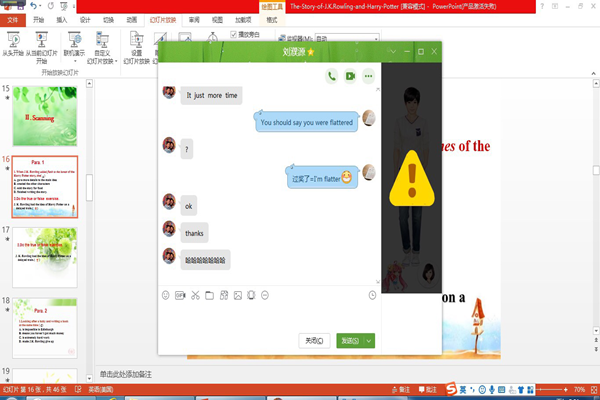Screen dimensions: 600x400
Task: Click the Send (发送) button in chat
Action: coord(350,341)
